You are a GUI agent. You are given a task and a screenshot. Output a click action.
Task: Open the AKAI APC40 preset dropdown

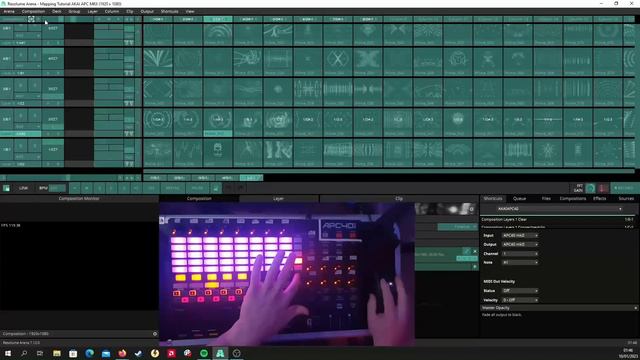(x=560, y=209)
